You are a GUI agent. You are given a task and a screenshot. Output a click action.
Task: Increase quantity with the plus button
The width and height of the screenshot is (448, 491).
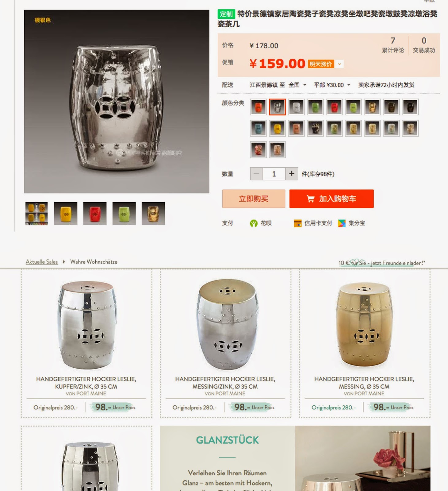click(x=292, y=174)
